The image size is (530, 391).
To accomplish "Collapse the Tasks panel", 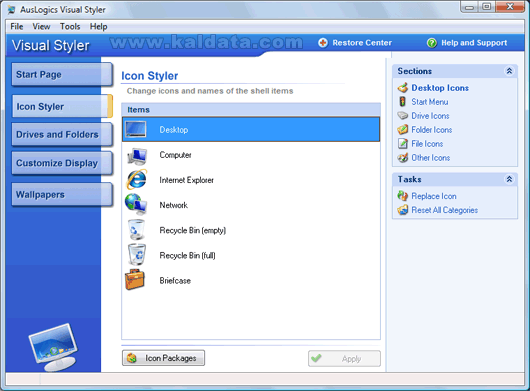I will (x=509, y=179).
